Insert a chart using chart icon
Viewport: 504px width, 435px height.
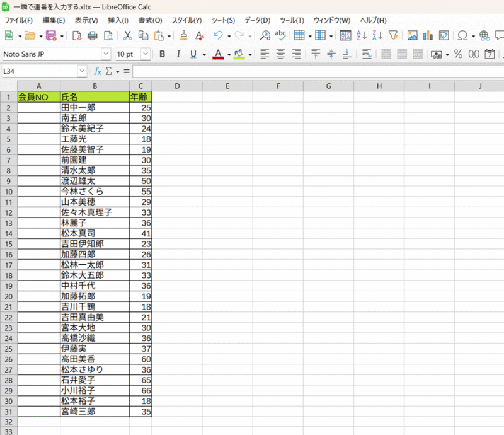tap(428, 36)
